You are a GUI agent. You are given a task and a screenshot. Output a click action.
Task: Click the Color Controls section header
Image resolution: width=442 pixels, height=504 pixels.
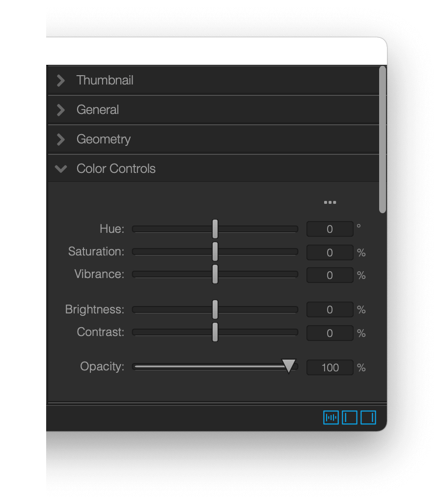click(213, 169)
